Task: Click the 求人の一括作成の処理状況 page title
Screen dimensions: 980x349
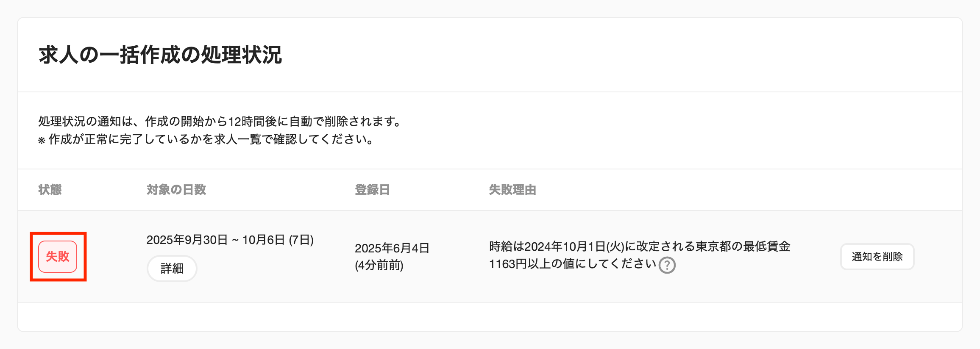Action: 160,55
